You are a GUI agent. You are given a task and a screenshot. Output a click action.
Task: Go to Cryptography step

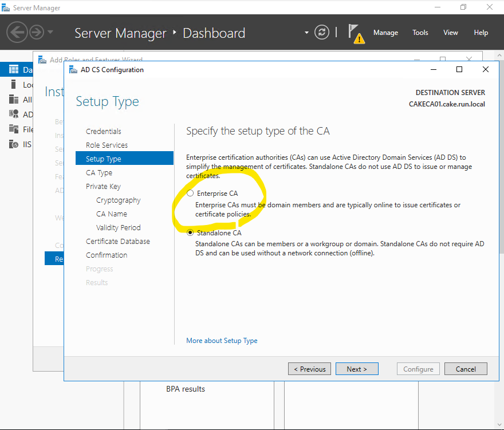point(119,200)
